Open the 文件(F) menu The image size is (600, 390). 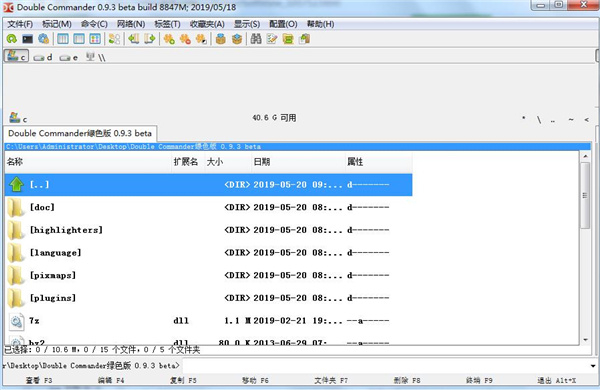pyautogui.click(x=20, y=24)
